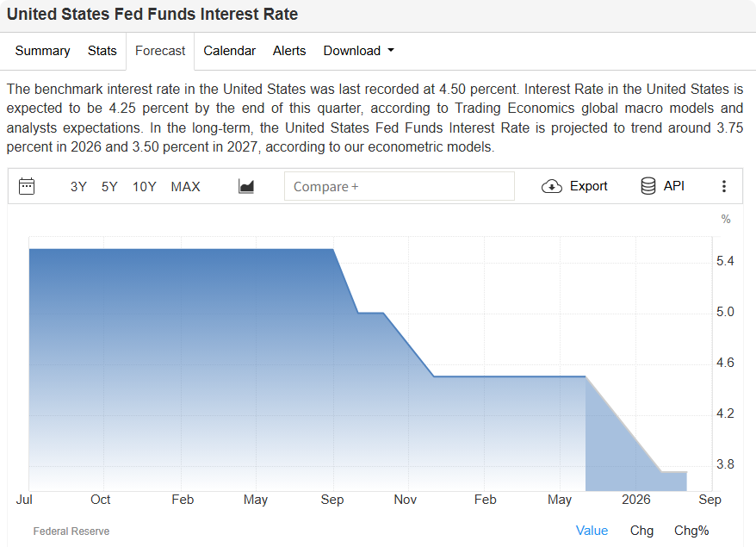The height and width of the screenshot is (547, 756).
Task: Switch chart display to Chg
Action: (x=641, y=531)
